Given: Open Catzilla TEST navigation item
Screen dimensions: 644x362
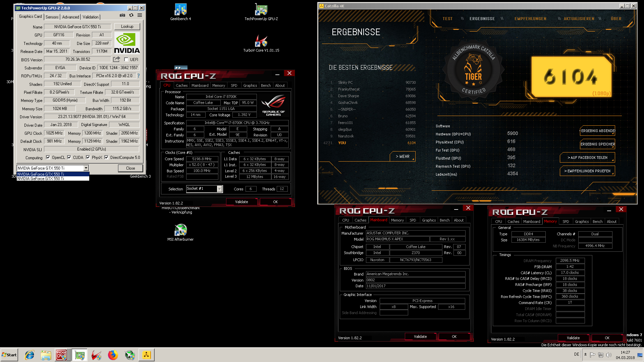Looking at the screenshot, I should pyautogui.click(x=447, y=19).
